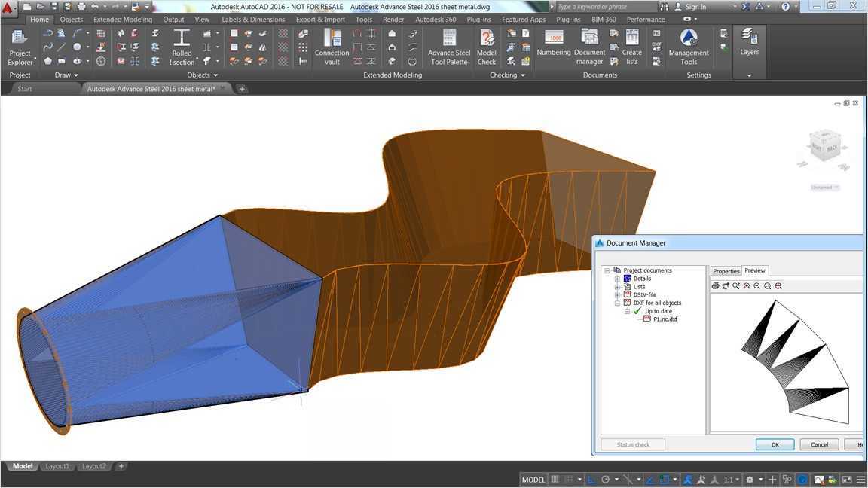Click the zoom-in magnifier in Preview toolbar
The width and height of the screenshot is (868, 488).
(x=747, y=286)
